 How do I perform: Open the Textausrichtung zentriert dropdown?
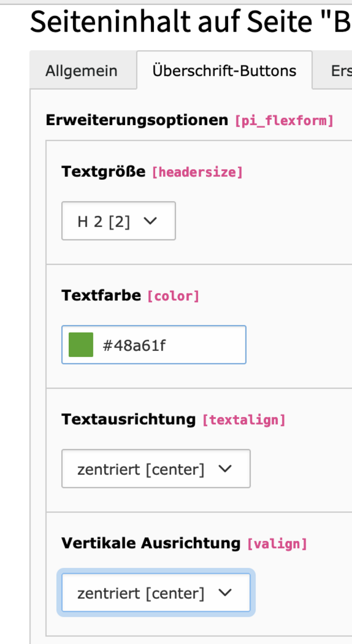click(x=156, y=469)
